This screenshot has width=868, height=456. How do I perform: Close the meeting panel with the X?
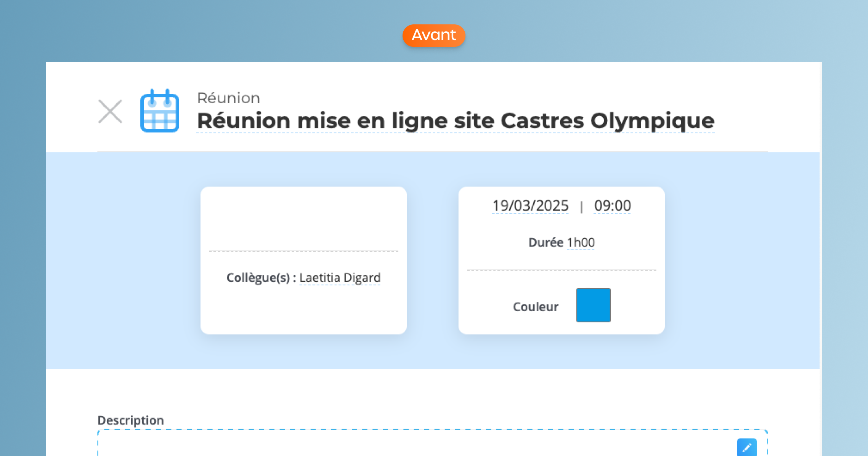tap(110, 112)
